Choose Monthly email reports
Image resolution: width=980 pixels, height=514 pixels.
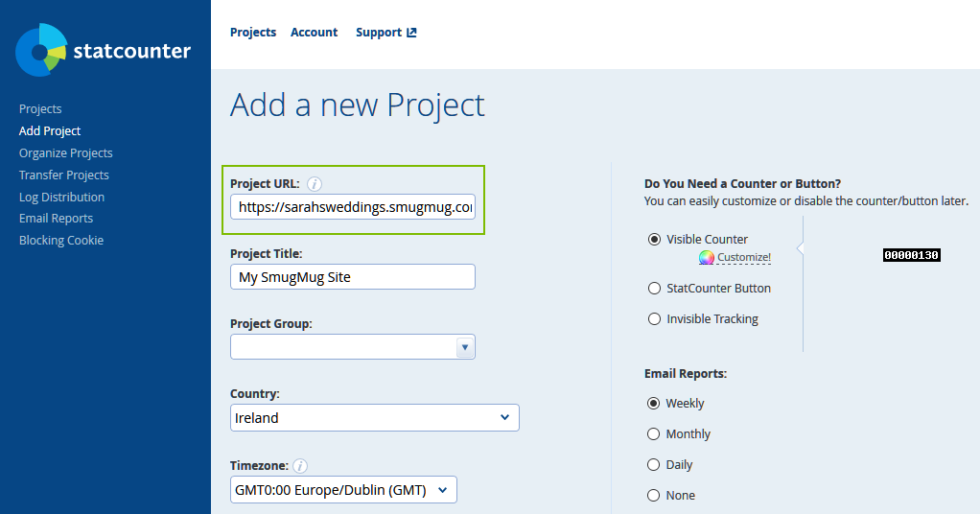[x=653, y=434]
